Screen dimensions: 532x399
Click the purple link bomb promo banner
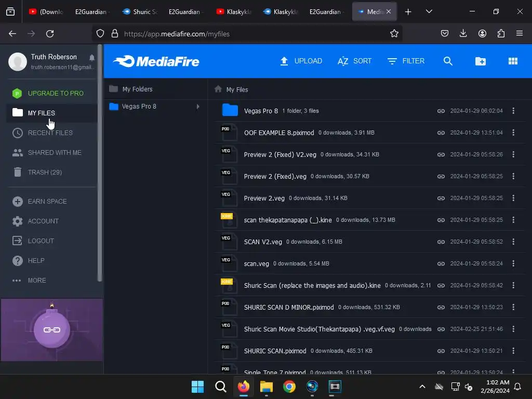[51, 330]
